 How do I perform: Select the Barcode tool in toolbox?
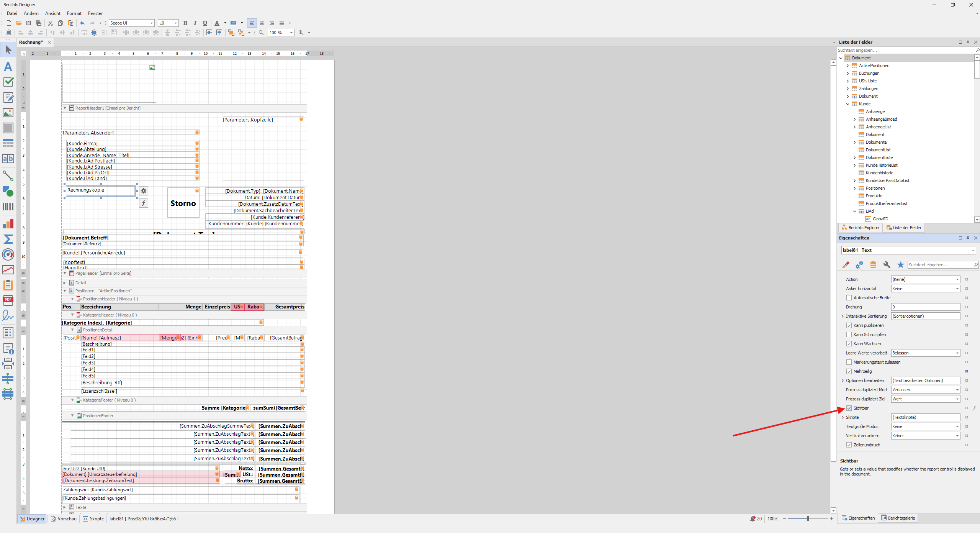(x=8, y=207)
